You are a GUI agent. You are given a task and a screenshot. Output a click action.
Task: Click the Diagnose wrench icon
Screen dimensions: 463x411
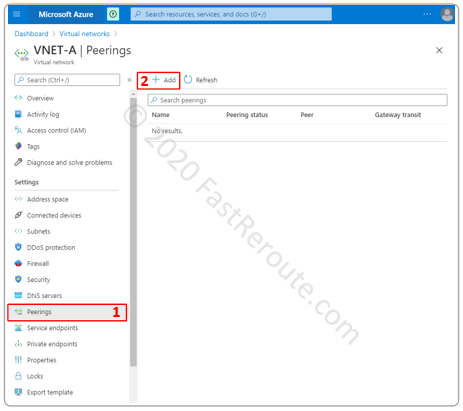tap(18, 162)
